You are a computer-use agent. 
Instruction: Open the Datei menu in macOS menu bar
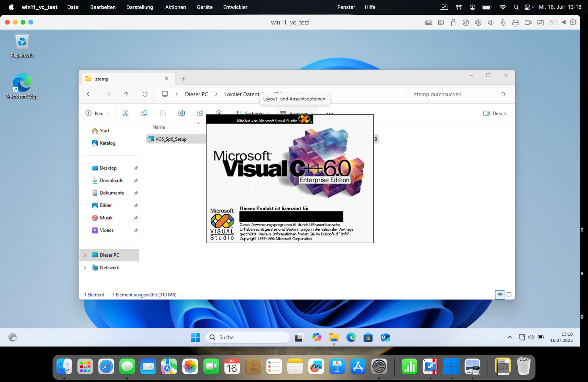(x=73, y=7)
